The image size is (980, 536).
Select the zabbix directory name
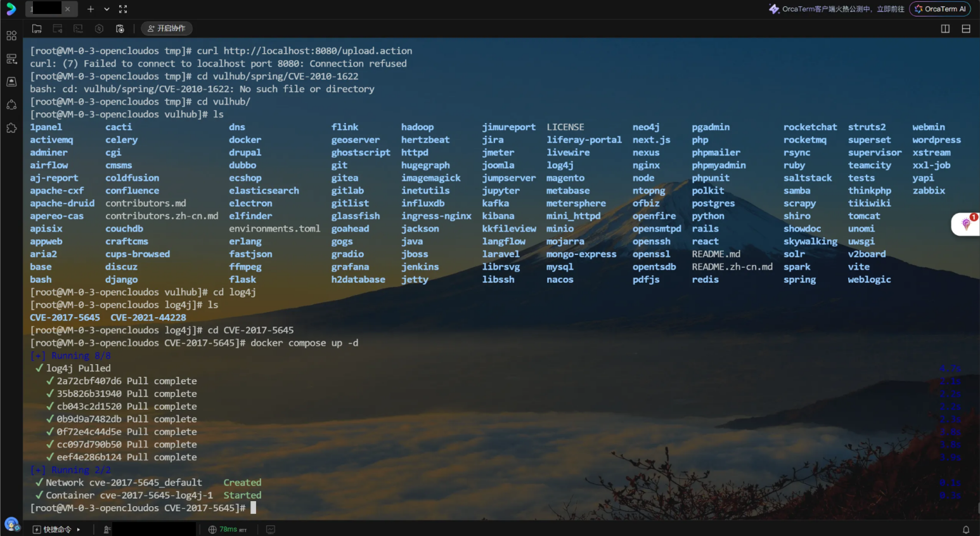(x=929, y=190)
